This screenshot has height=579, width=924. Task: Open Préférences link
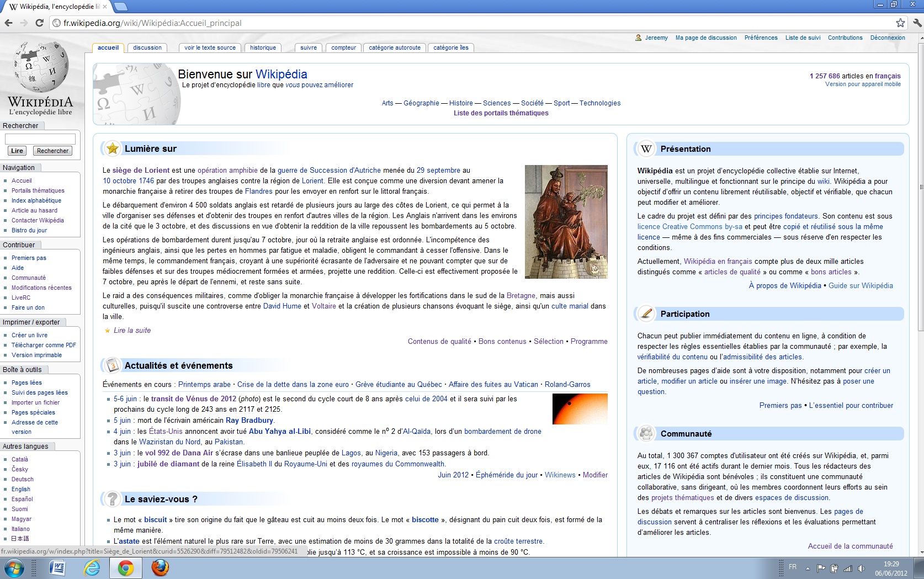[761, 38]
